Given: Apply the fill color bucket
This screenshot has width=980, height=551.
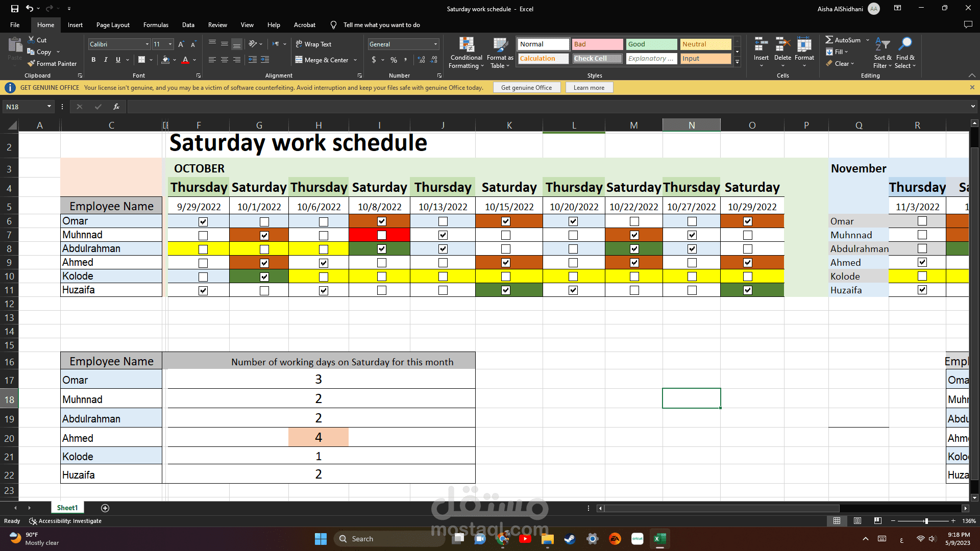Looking at the screenshot, I should tap(165, 60).
